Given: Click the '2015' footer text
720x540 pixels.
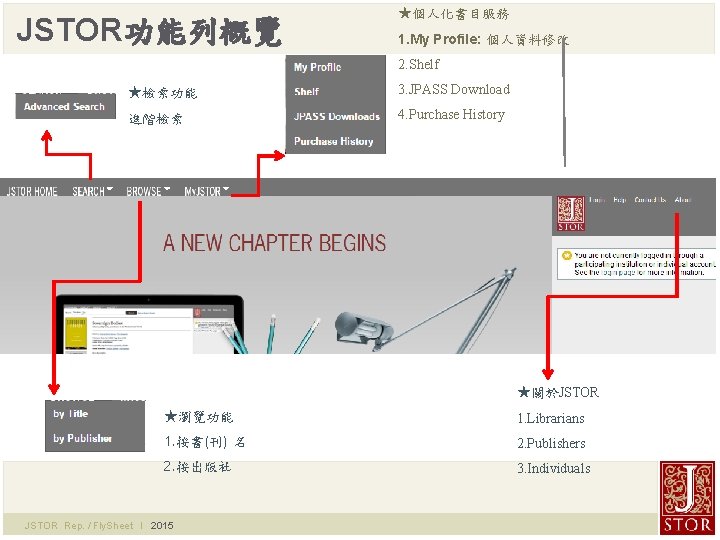Looking at the screenshot, I should [162, 525].
